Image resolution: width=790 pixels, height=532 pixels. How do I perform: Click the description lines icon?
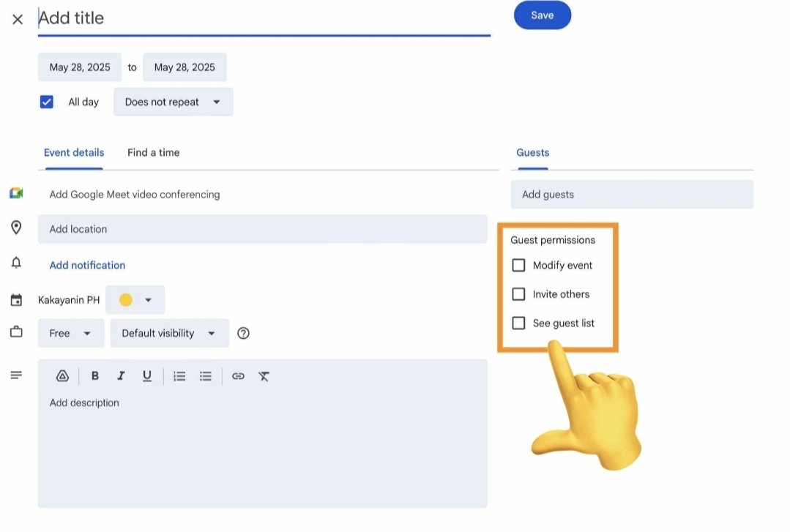[x=16, y=375]
